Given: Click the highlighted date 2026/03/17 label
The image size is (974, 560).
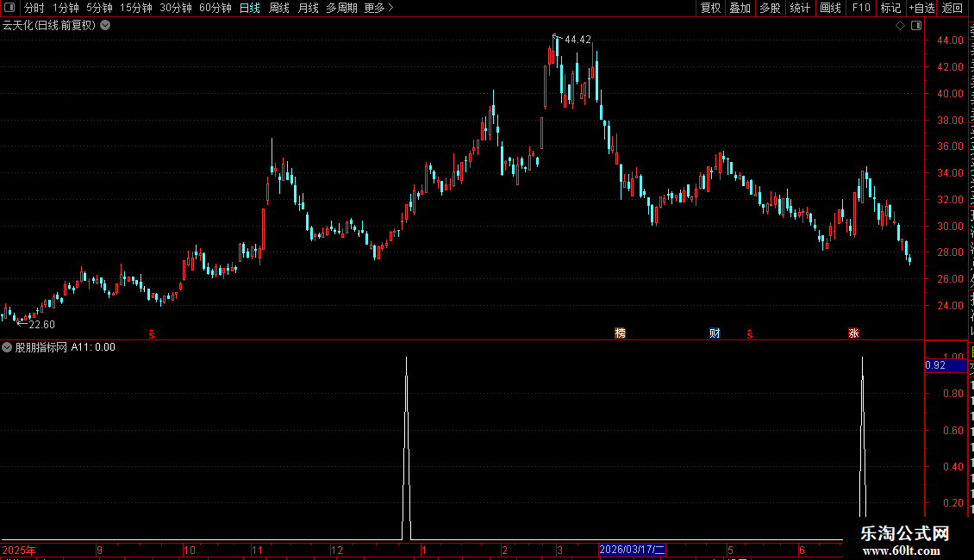Looking at the screenshot, I should [x=632, y=550].
